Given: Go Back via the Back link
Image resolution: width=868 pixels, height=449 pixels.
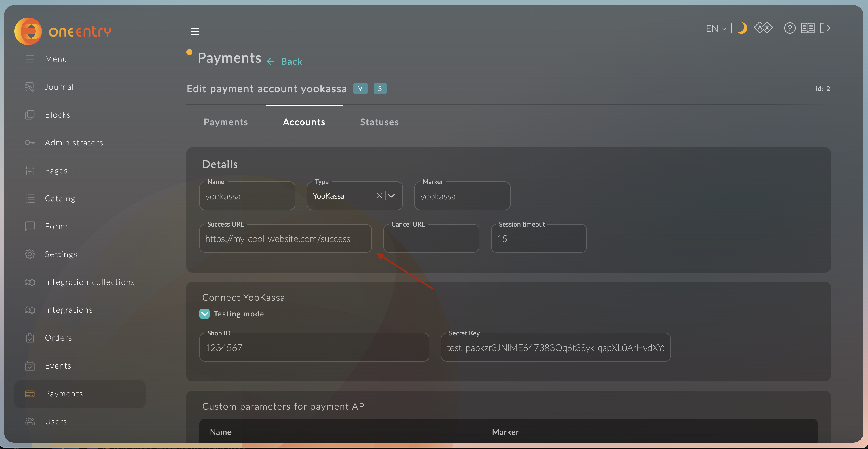Looking at the screenshot, I should click(292, 61).
